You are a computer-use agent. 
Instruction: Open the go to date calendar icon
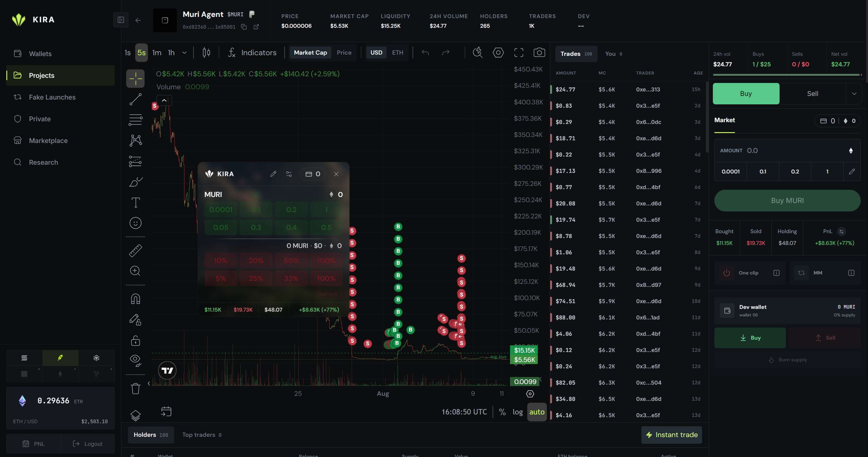(x=166, y=411)
